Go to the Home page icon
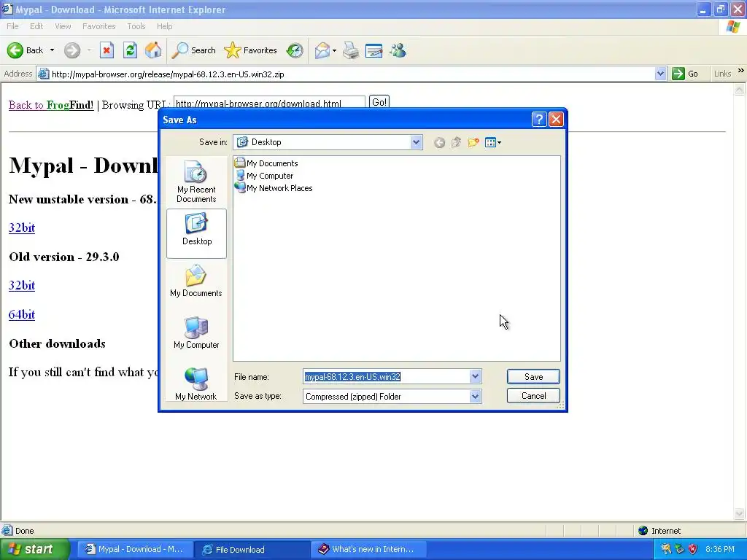This screenshot has height=560, width=747. coord(153,50)
